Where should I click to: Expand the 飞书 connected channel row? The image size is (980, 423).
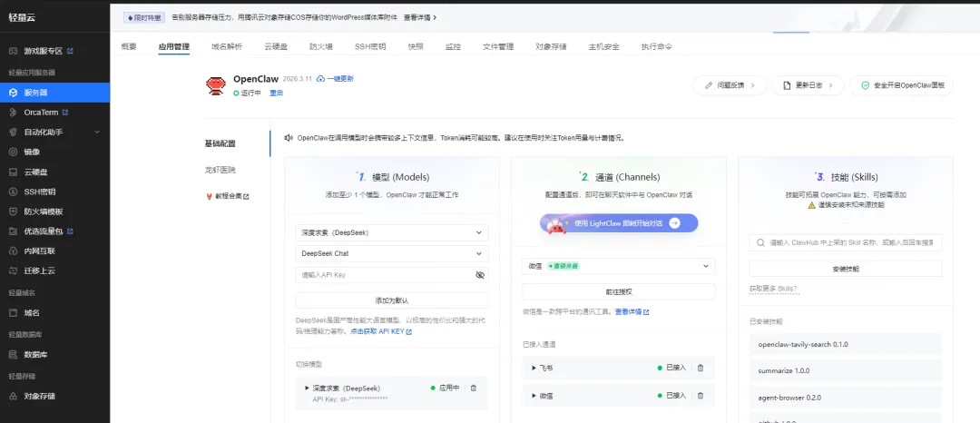pyautogui.click(x=534, y=368)
